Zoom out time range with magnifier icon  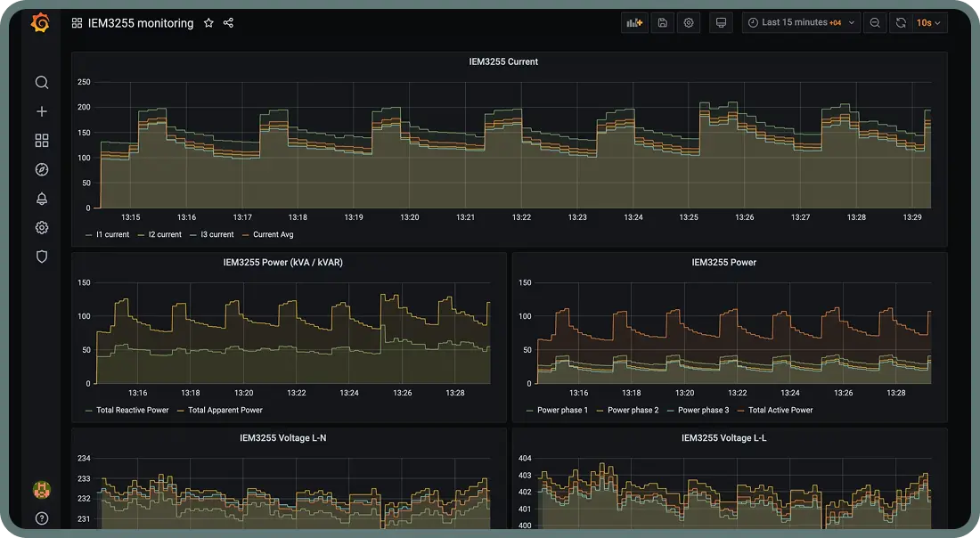coord(875,22)
